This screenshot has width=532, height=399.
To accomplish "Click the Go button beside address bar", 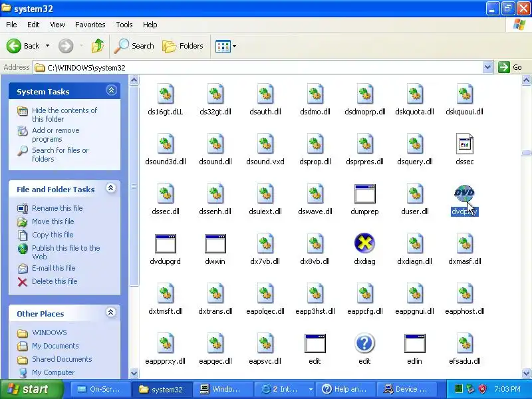I will point(510,67).
